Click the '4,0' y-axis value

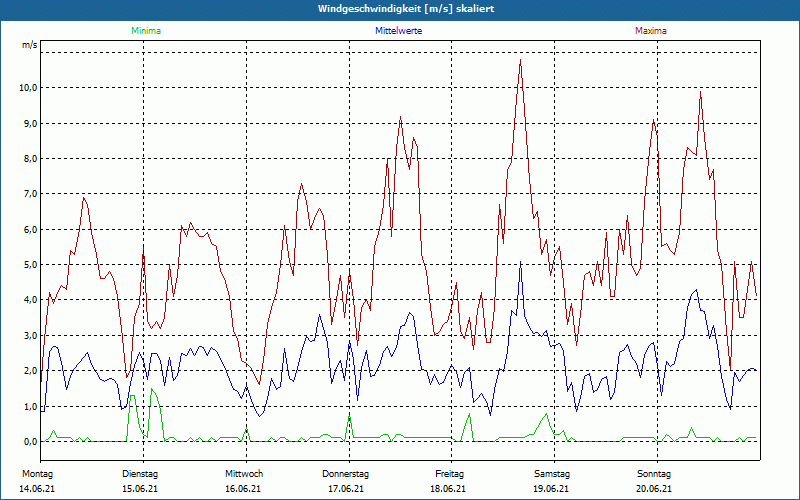click(x=31, y=300)
